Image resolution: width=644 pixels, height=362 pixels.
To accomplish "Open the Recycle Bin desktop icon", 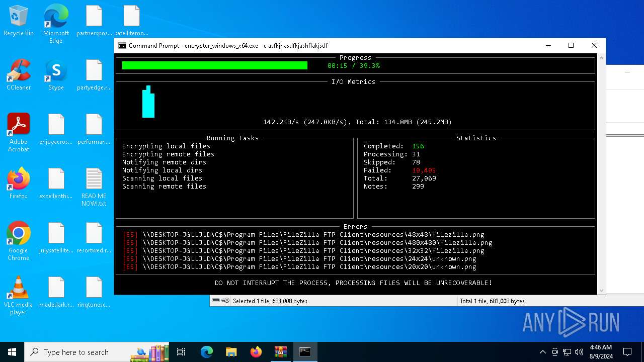I will click(19, 21).
